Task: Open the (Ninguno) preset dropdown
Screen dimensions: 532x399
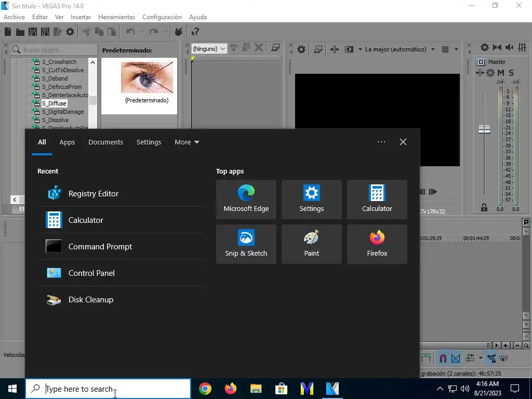Action: 209,49
